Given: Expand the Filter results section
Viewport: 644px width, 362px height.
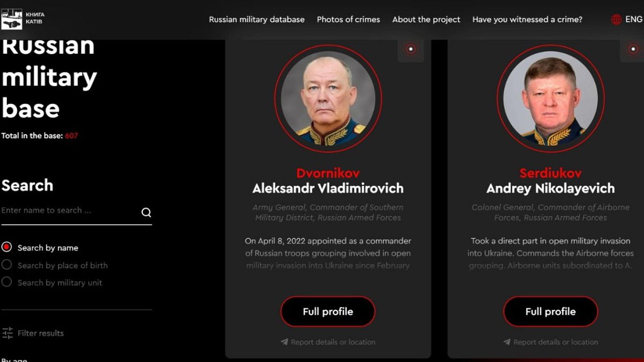Looking at the screenshot, I should (x=40, y=333).
